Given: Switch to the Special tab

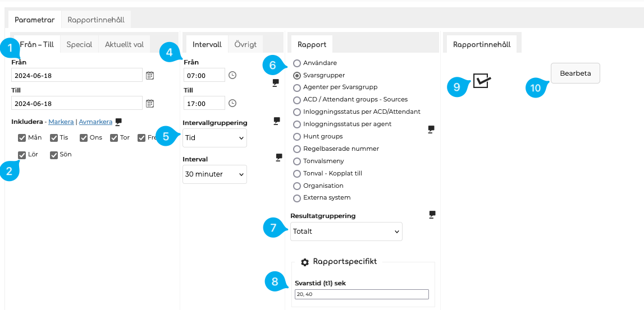Looking at the screenshot, I should pyautogui.click(x=79, y=44).
